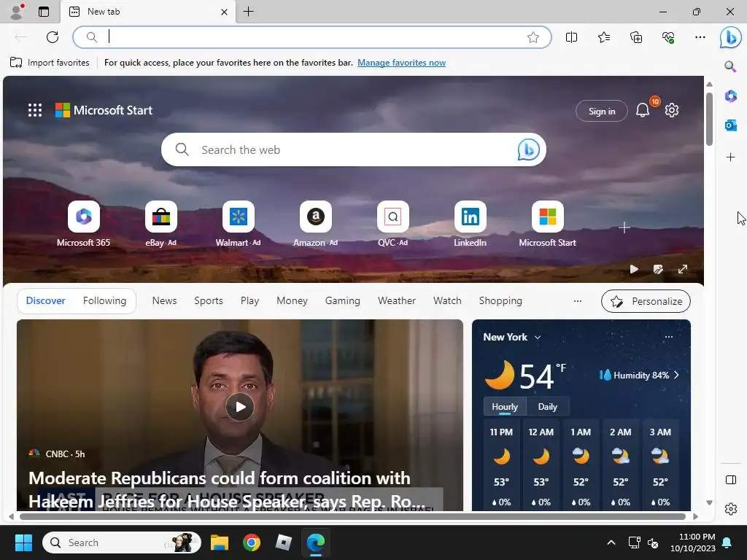Open the Money category

pyautogui.click(x=292, y=300)
